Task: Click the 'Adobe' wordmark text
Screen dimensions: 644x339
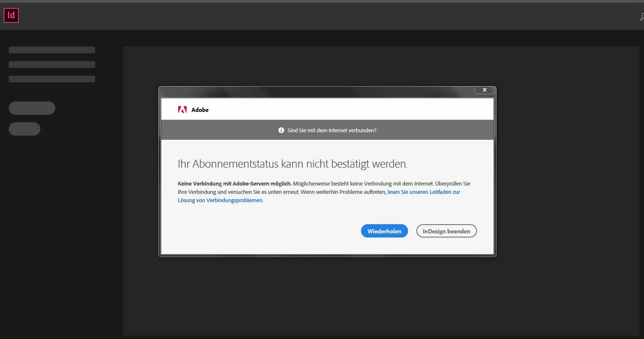Action: (x=200, y=110)
